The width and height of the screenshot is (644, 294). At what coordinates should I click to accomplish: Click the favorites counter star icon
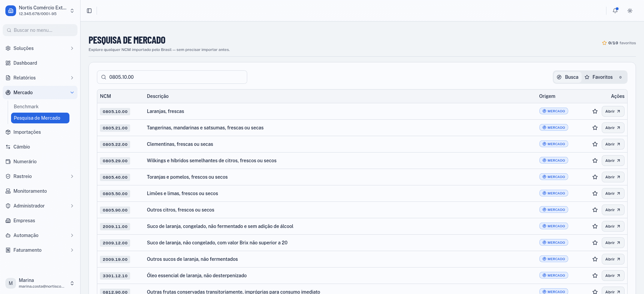[604, 43]
